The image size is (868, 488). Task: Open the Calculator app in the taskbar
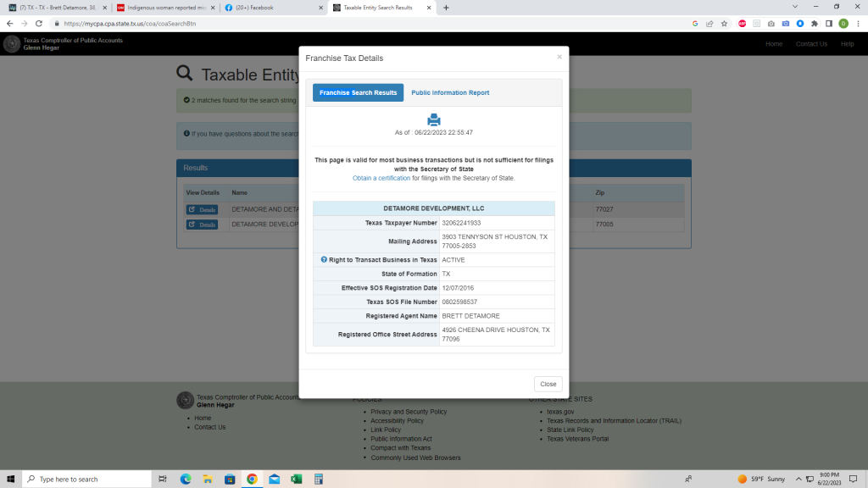click(x=319, y=479)
